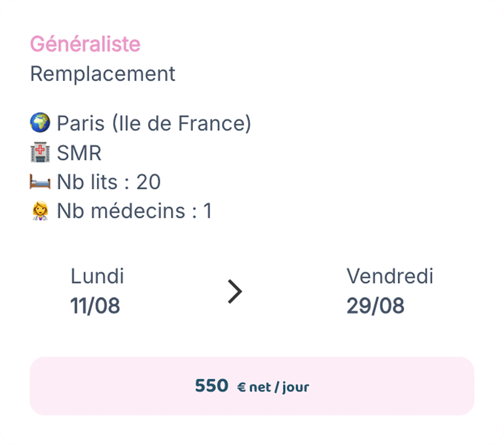Click the 29/08 end date
Screen dimensions: 504x445
point(375,306)
